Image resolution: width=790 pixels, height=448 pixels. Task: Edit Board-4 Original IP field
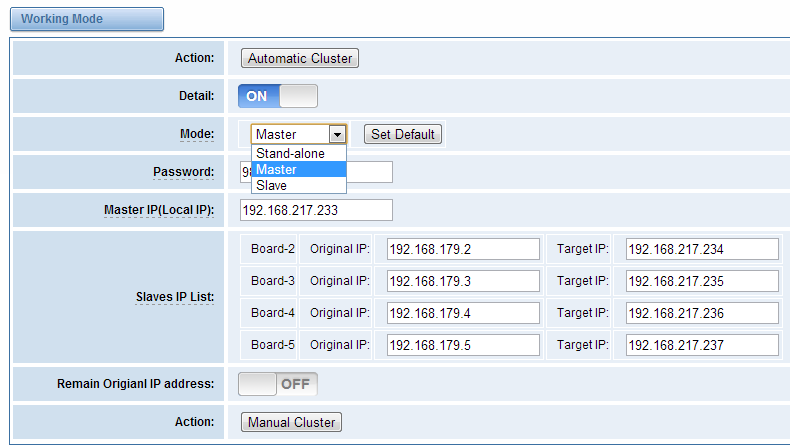point(463,313)
